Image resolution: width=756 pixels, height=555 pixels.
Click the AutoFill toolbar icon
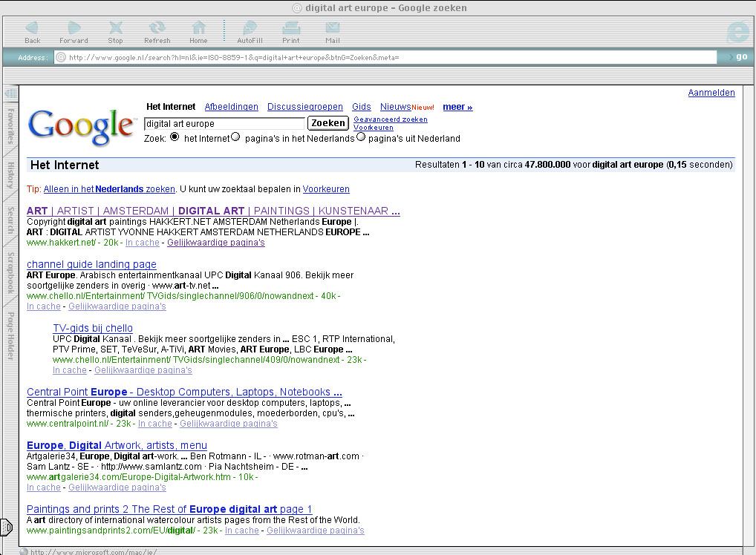pyautogui.click(x=250, y=28)
